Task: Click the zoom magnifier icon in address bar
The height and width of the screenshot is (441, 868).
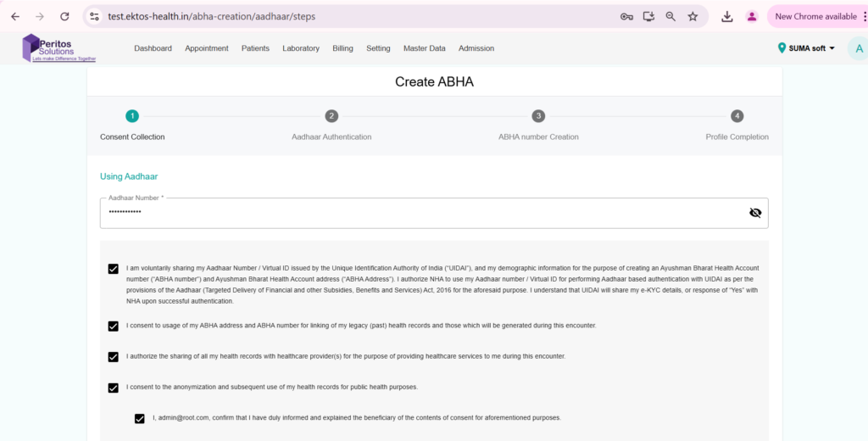Action: pos(670,16)
